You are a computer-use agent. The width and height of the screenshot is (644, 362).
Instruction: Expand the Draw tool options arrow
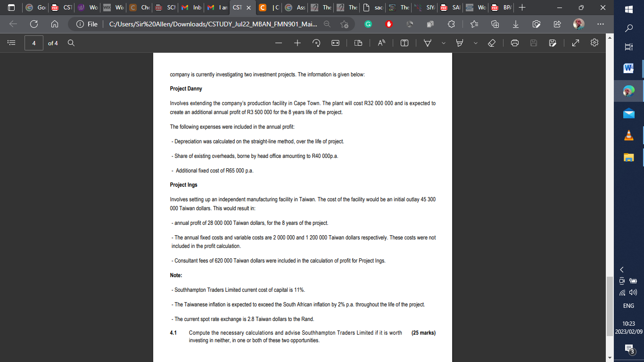click(x=443, y=43)
